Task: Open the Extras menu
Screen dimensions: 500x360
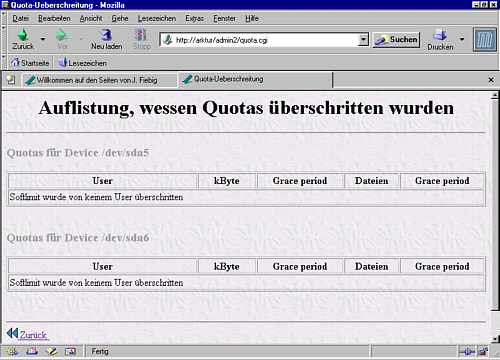Action: (194, 18)
